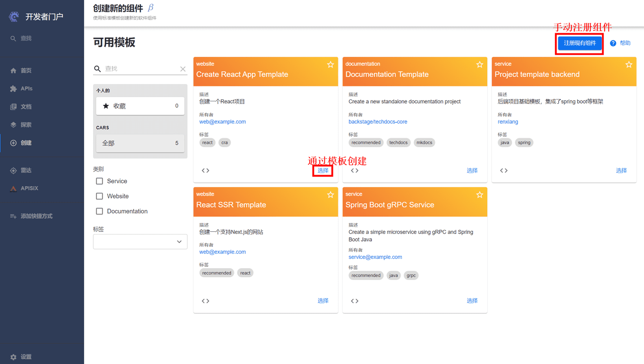Star the Create React App Template
The width and height of the screenshot is (644, 364).
coord(331,65)
